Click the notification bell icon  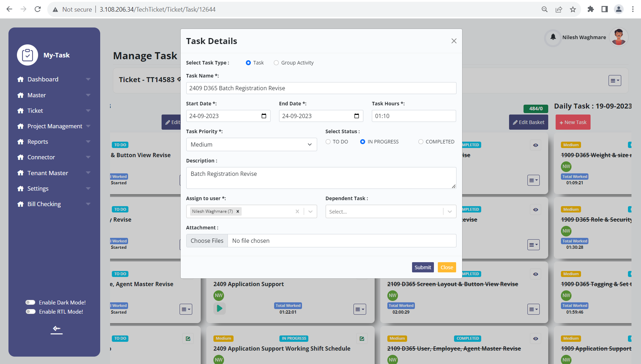[553, 37]
